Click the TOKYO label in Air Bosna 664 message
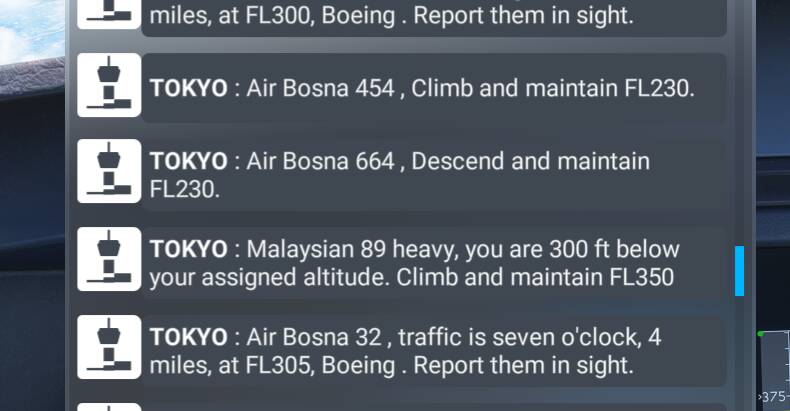This screenshot has height=411, width=790. (x=188, y=161)
